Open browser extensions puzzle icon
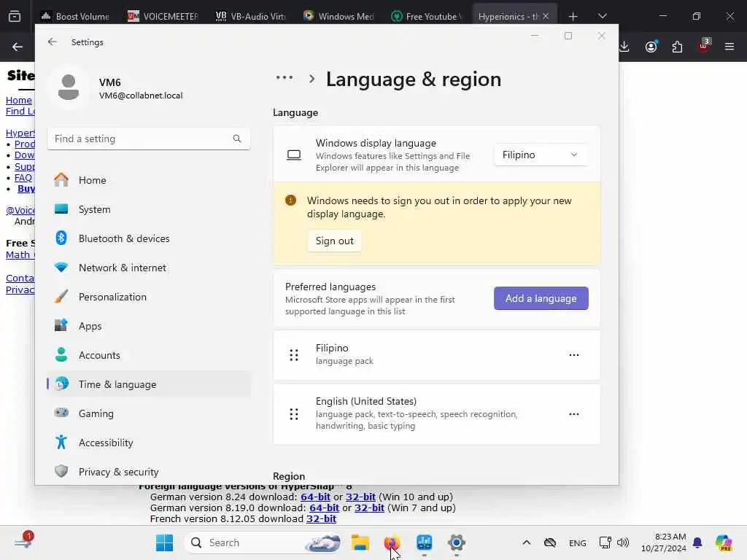Viewport: 747px width, 560px height. click(x=677, y=47)
